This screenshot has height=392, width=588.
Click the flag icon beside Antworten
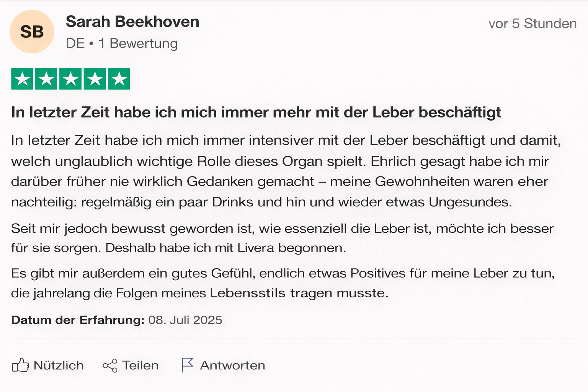187,365
